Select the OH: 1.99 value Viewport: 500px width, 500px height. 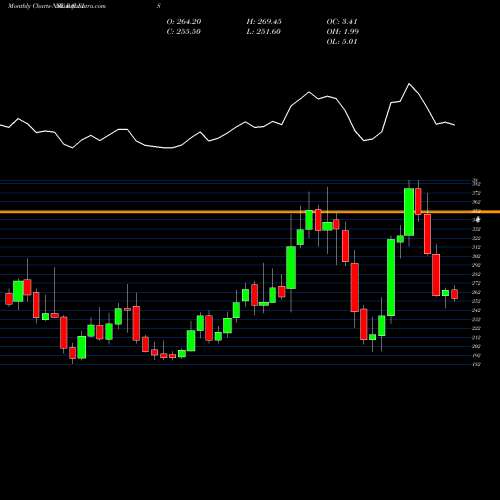point(343,32)
